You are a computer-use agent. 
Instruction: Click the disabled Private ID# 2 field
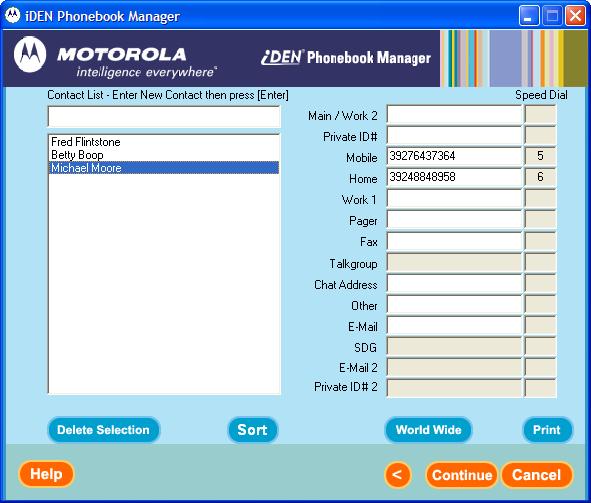[454, 388]
